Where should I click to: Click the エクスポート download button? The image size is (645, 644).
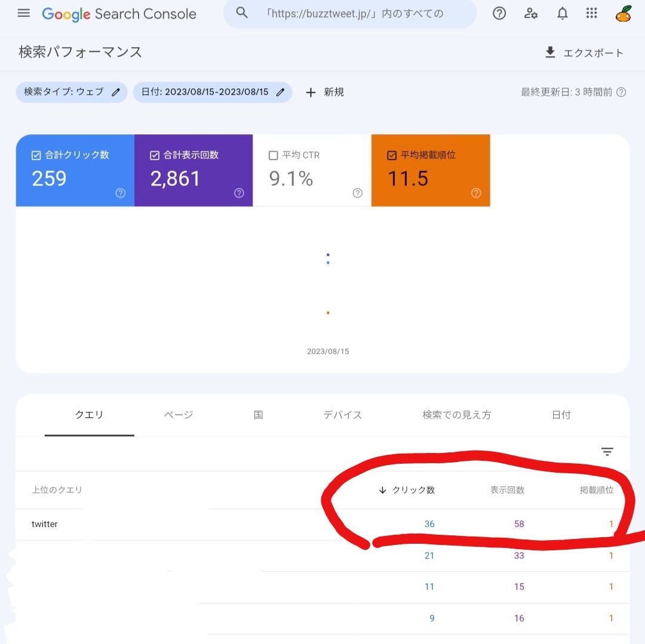584,53
